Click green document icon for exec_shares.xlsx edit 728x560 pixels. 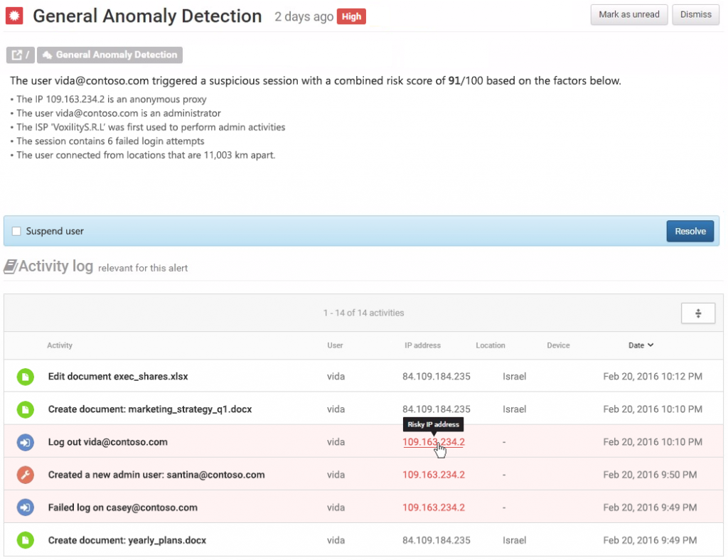pyautogui.click(x=26, y=376)
